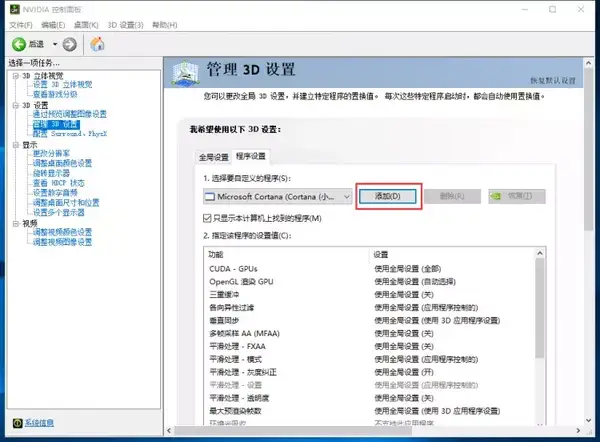Click the NVIDIA logo in the title bar

[9, 8]
